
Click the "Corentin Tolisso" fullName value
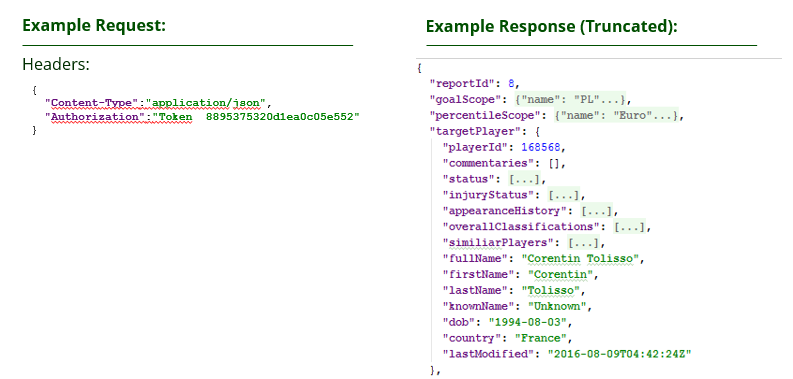tap(581, 259)
